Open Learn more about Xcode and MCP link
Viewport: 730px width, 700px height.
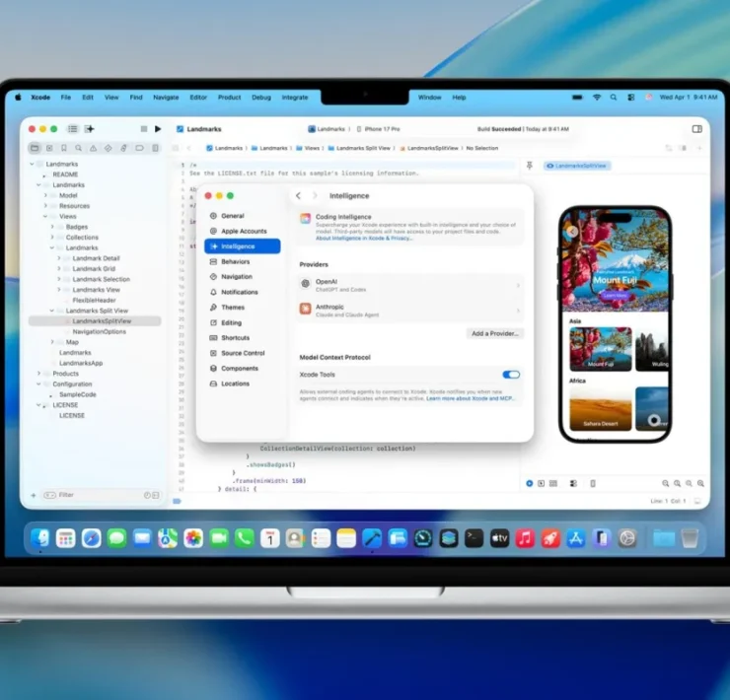[x=471, y=399]
